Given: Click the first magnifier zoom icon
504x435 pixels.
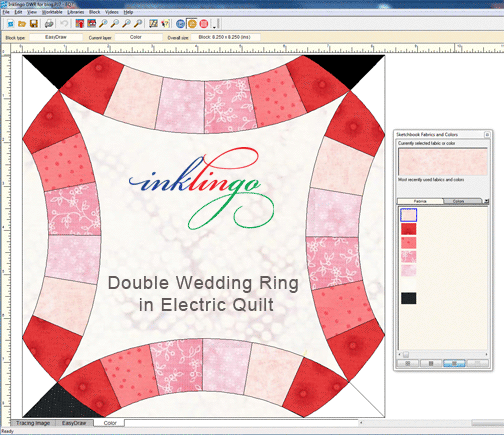Looking at the screenshot, I should coord(103,24).
